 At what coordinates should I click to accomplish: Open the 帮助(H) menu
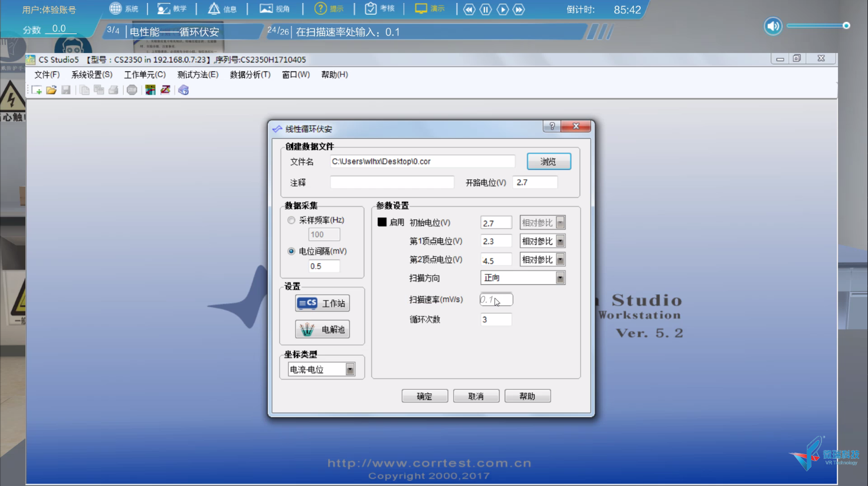point(335,74)
